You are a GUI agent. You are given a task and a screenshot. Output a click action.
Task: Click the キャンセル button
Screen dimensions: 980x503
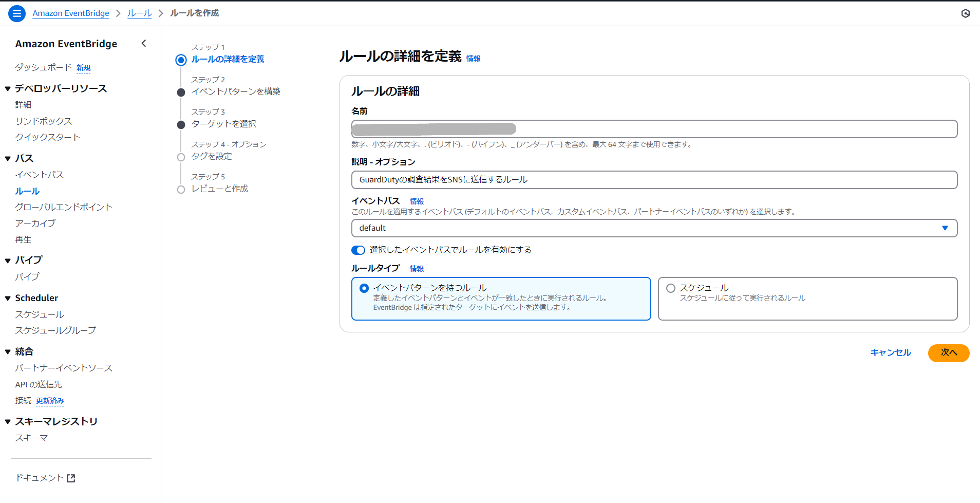pyautogui.click(x=891, y=353)
